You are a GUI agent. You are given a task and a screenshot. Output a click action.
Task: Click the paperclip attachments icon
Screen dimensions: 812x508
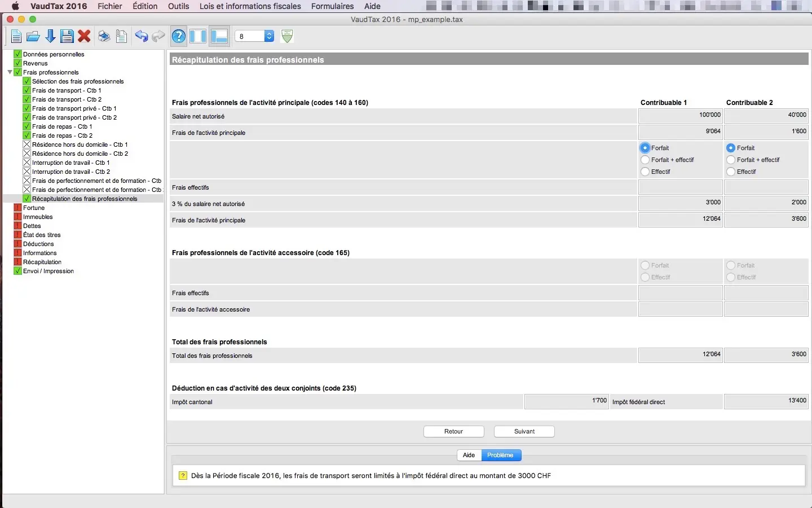pos(121,37)
